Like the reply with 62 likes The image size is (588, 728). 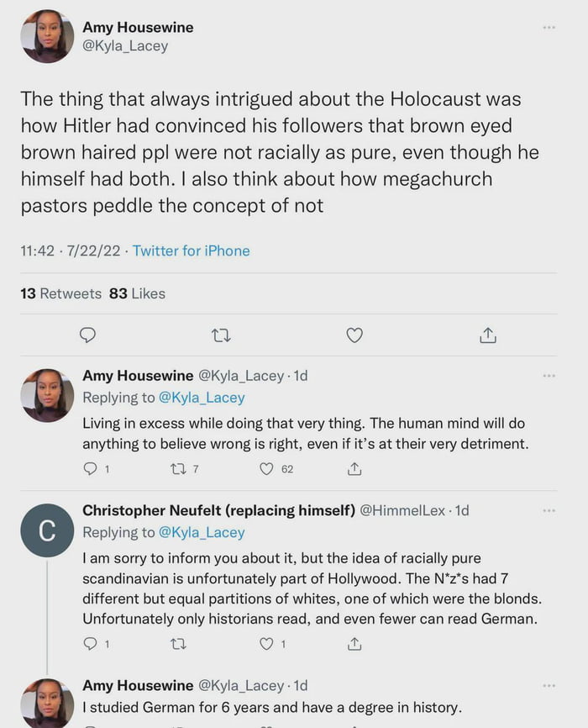click(x=267, y=468)
